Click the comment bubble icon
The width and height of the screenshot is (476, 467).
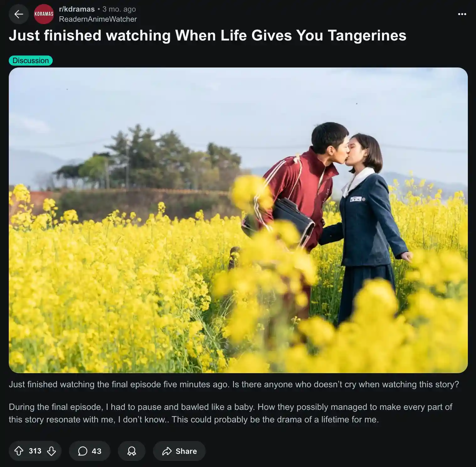[x=82, y=451]
